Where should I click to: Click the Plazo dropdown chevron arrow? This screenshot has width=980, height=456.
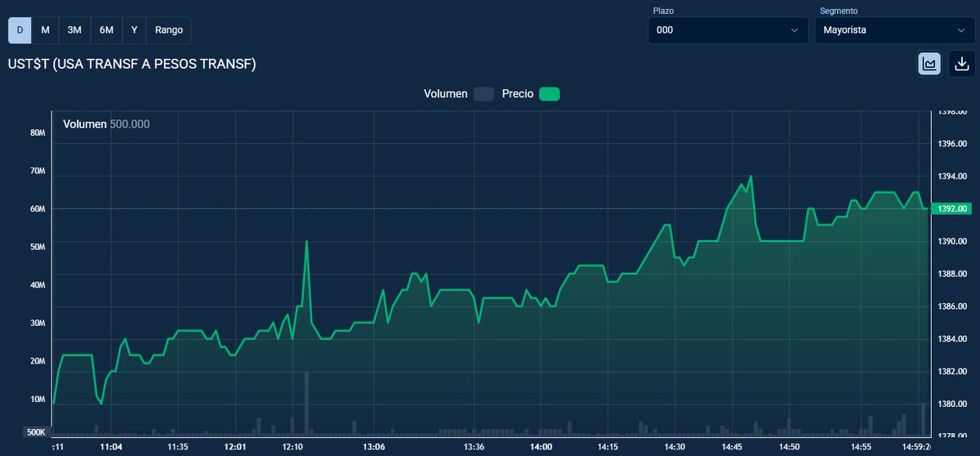[795, 30]
